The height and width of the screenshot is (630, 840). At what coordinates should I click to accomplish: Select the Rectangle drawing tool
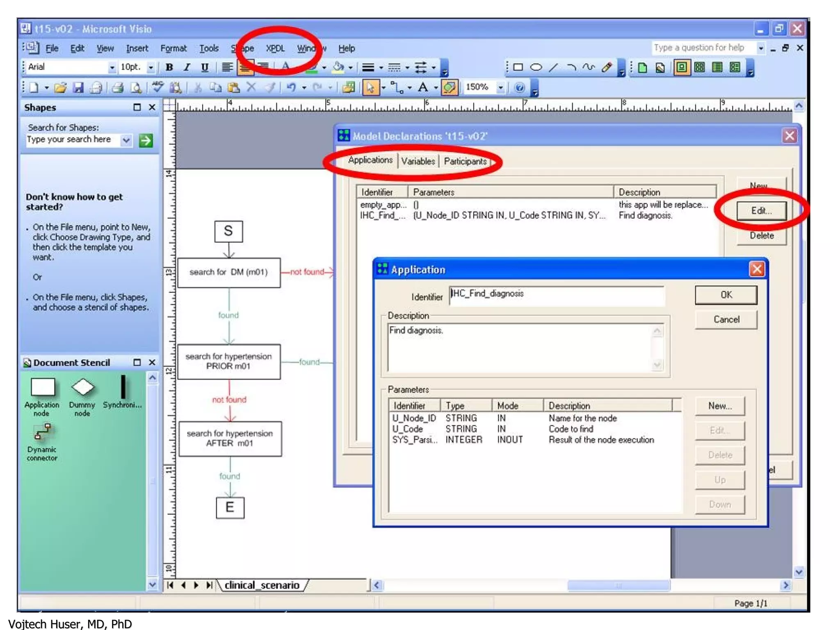point(518,67)
